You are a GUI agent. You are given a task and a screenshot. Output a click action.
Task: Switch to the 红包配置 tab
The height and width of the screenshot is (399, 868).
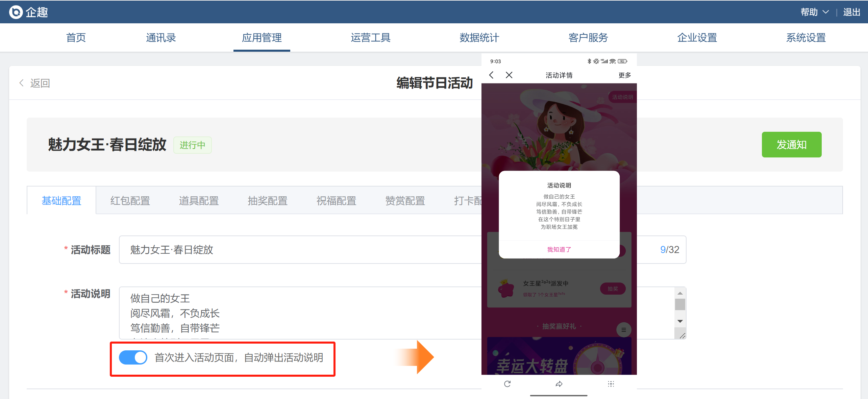[130, 201]
